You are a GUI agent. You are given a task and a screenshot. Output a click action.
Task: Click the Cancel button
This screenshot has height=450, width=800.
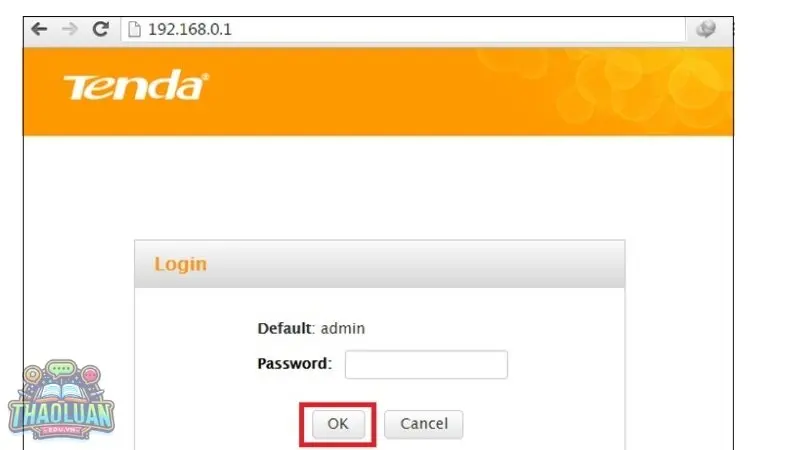[423, 423]
